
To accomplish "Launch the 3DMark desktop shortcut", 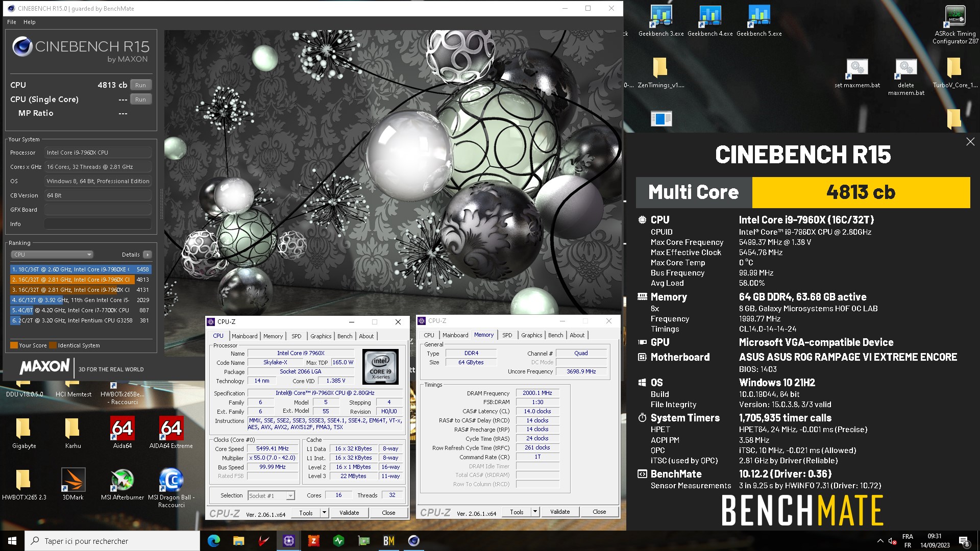I will (x=73, y=485).
